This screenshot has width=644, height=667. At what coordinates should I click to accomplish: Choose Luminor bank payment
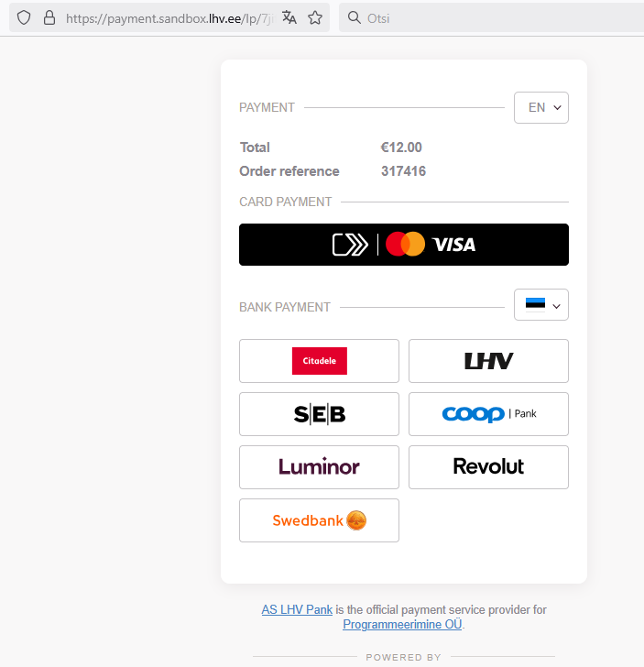click(319, 467)
